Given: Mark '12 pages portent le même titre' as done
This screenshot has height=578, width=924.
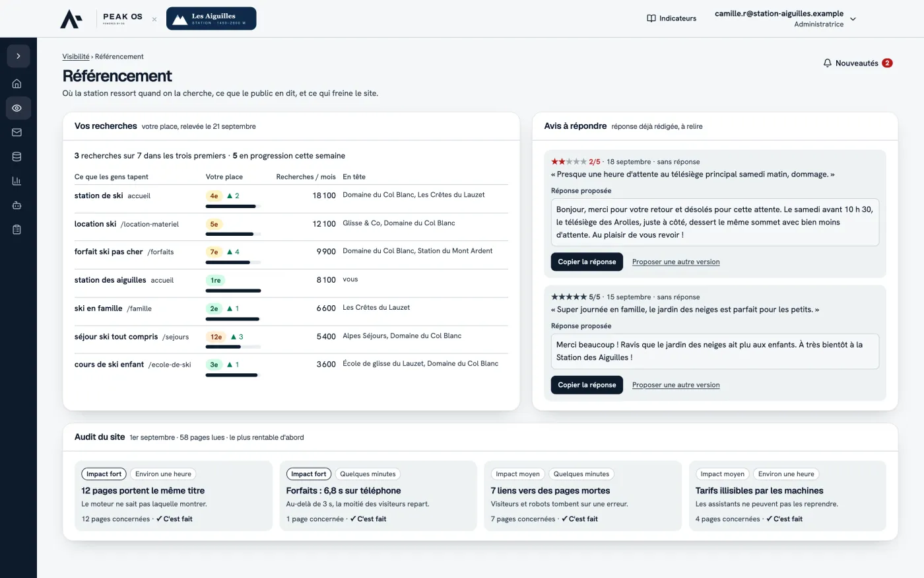Looking at the screenshot, I should click(x=174, y=519).
